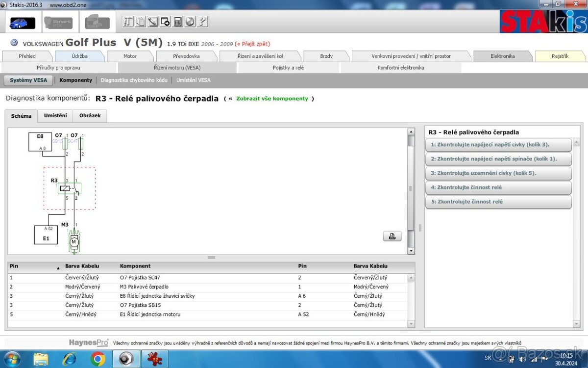The image size is (588, 368).
Task: Click schematic scrollbar down arrow
Action: (411, 251)
